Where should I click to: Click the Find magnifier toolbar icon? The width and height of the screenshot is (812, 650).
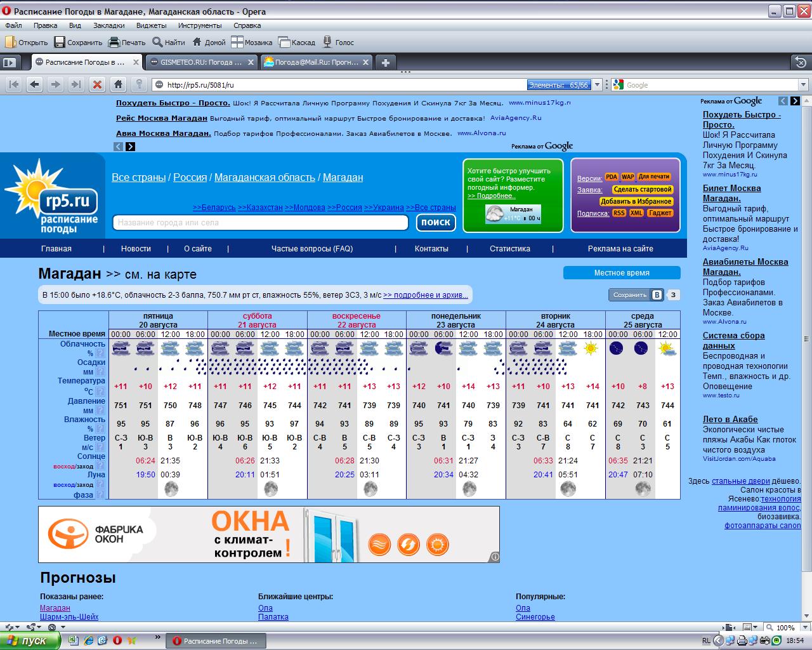click(x=158, y=43)
